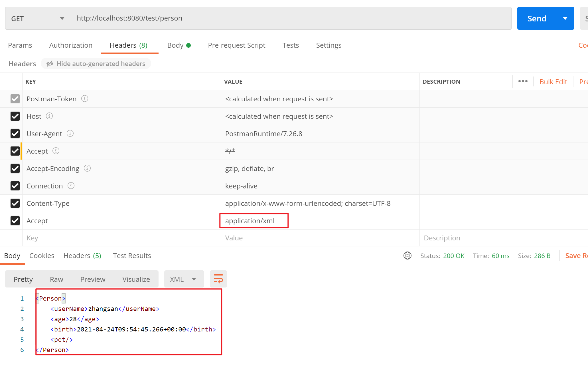Toggle the word wrap icon in response
Screen dimensions: 588x366
[x=218, y=279]
